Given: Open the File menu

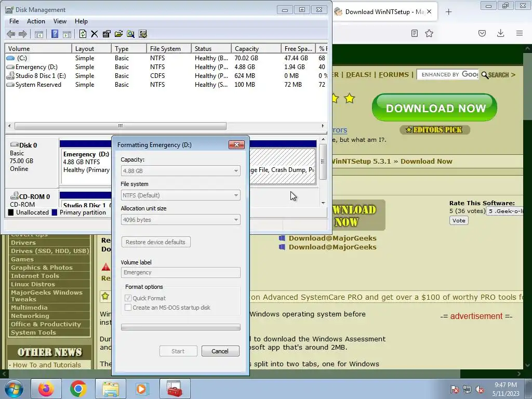Looking at the screenshot, I should pyautogui.click(x=14, y=21).
